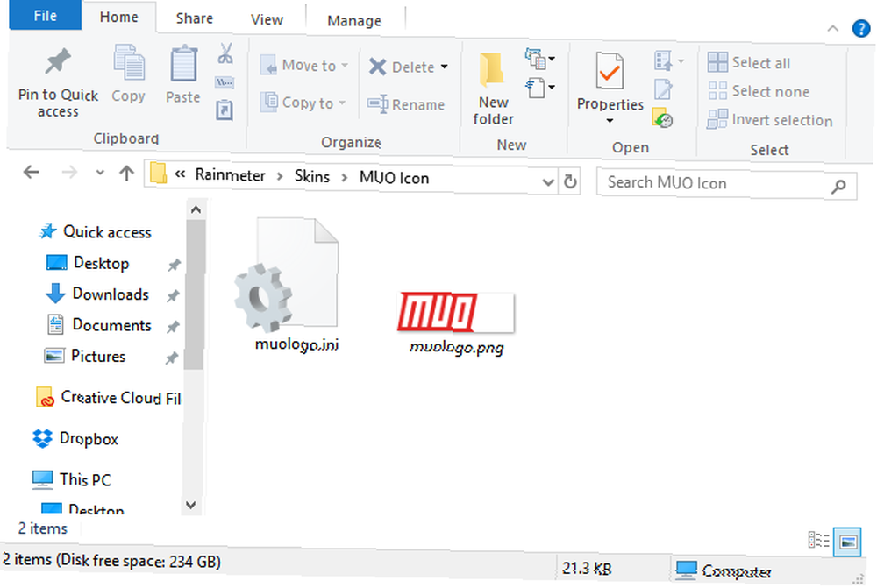Click Invert selection
The width and height of the screenshot is (877, 588).
(770, 119)
